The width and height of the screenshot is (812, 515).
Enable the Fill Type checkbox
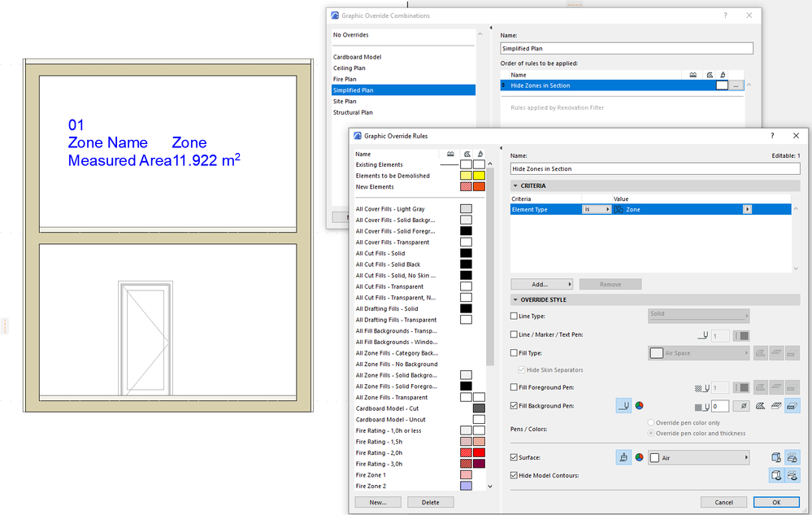514,353
